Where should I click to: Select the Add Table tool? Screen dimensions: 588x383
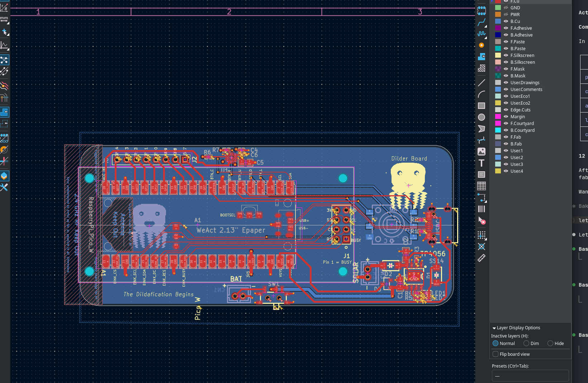(482, 186)
